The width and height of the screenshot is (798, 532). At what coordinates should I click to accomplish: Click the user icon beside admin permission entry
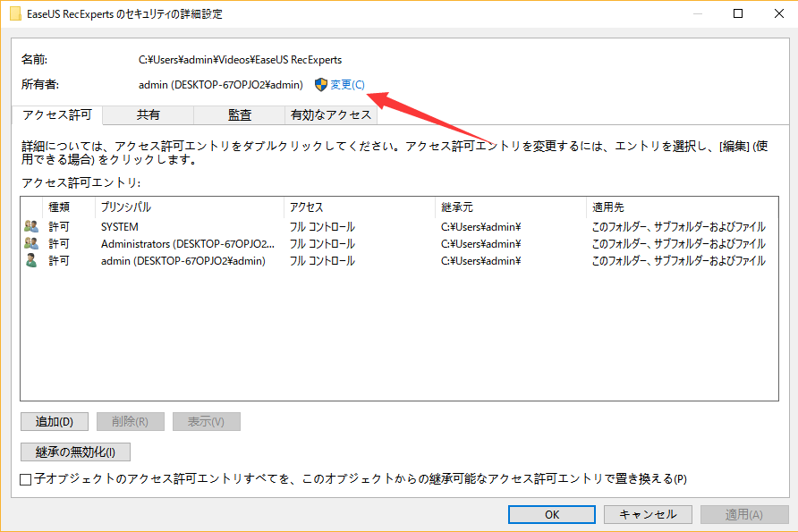tap(31, 260)
